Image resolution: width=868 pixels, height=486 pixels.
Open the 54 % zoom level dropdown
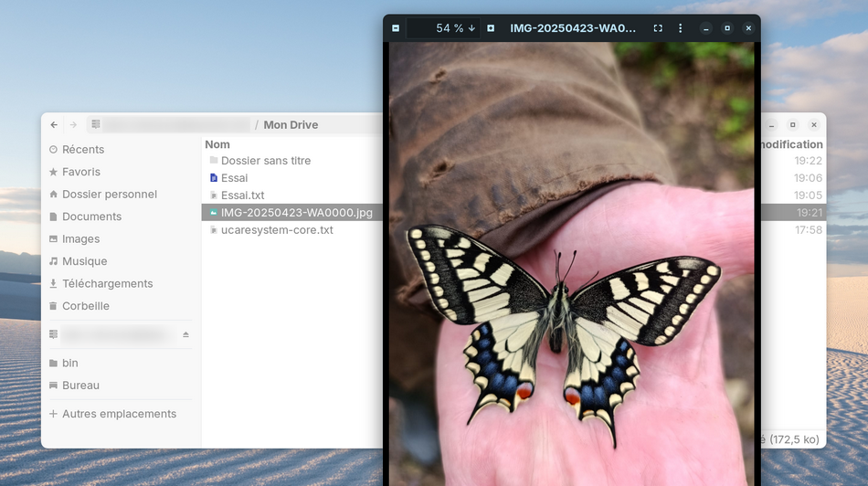tap(454, 28)
